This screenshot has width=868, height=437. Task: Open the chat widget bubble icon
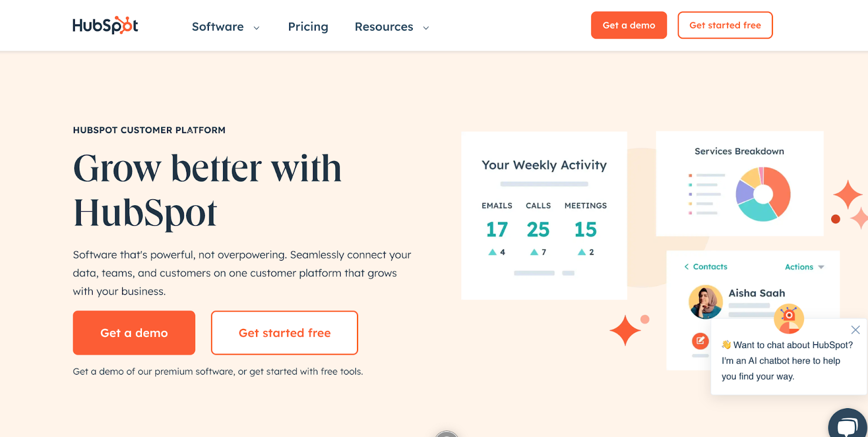[848, 425]
